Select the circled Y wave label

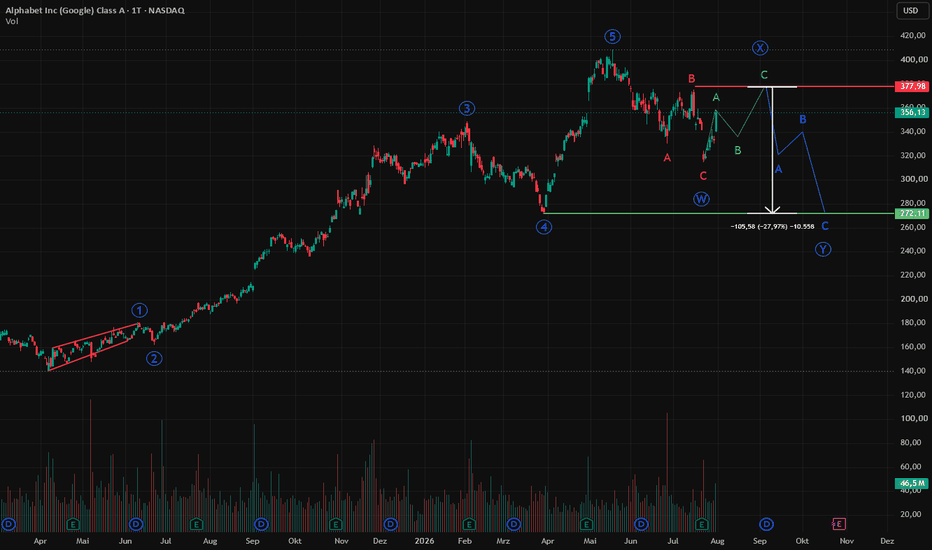tap(823, 249)
